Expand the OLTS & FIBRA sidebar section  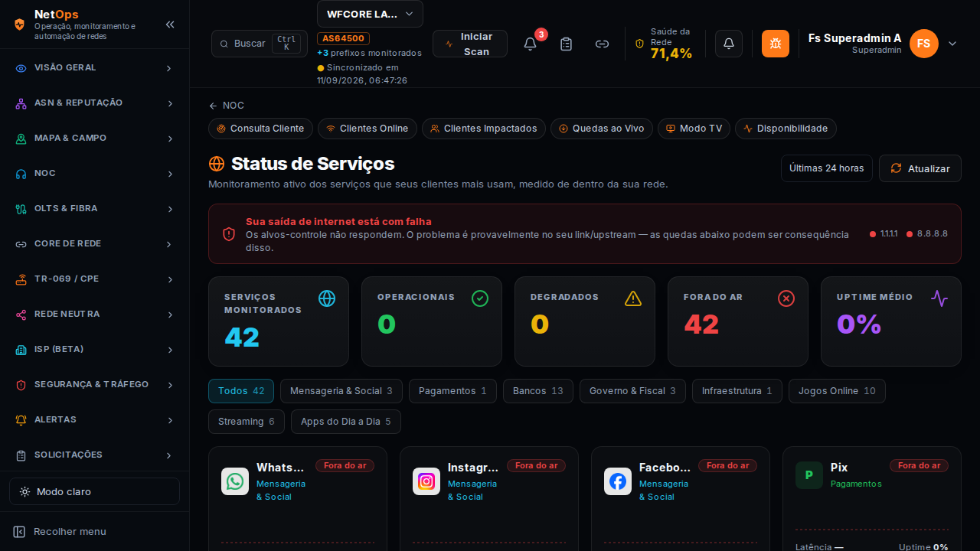94,208
